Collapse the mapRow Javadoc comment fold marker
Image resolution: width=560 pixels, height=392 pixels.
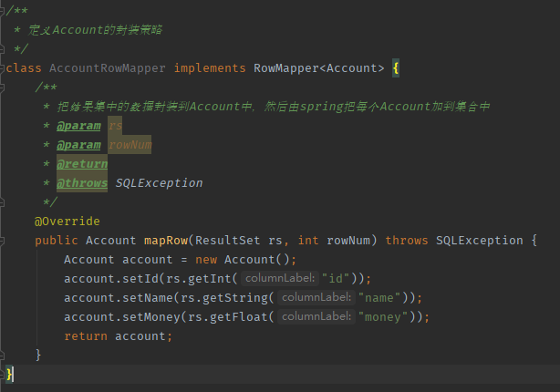pos(2,88)
